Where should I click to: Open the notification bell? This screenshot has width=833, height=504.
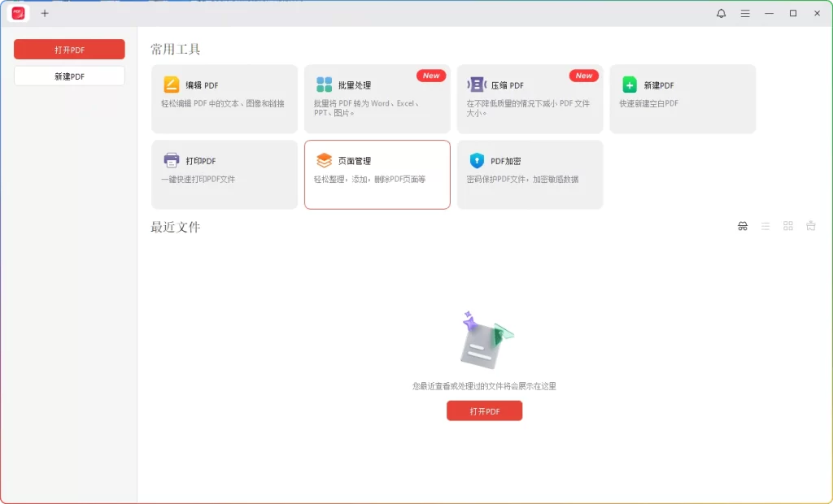click(721, 13)
